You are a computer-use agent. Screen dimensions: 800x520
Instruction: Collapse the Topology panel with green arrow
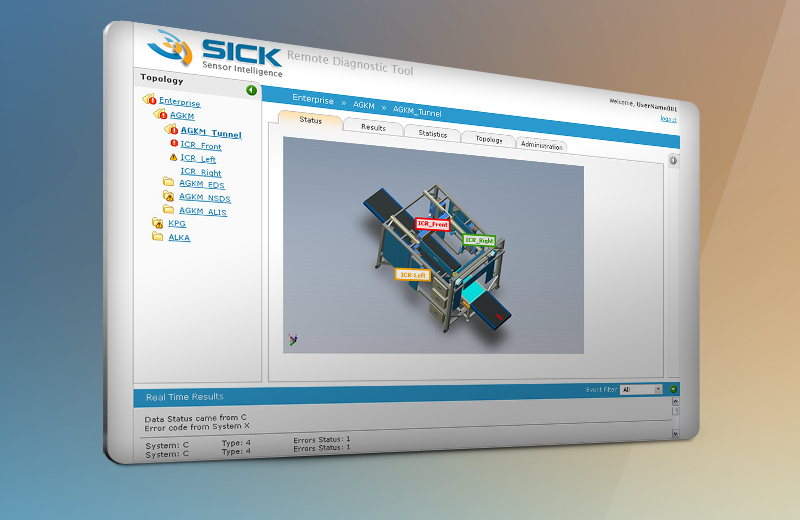(x=252, y=90)
